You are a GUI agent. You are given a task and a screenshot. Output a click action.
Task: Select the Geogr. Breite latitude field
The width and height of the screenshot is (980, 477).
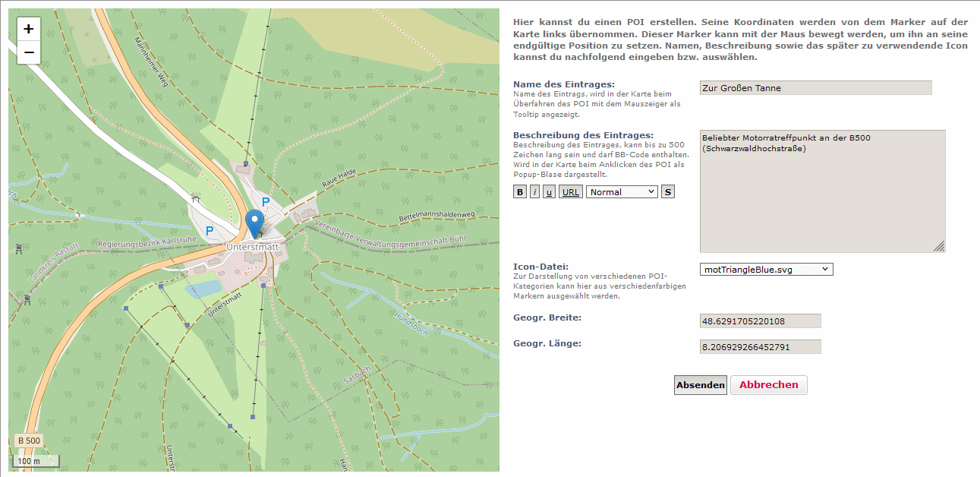pyautogui.click(x=760, y=321)
